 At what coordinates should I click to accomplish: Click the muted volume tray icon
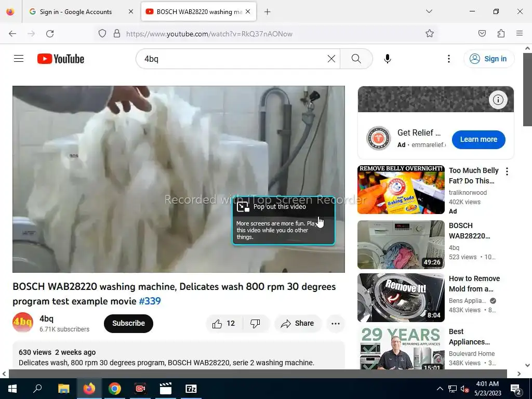pos(464,389)
